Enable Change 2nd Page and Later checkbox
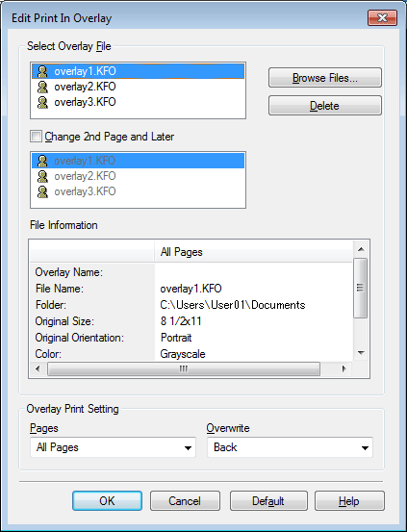 (x=36, y=137)
